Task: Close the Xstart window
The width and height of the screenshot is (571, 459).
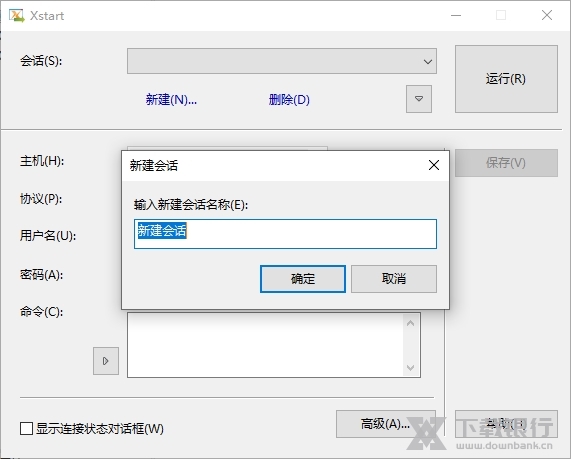Action: [x=547, y=15]
